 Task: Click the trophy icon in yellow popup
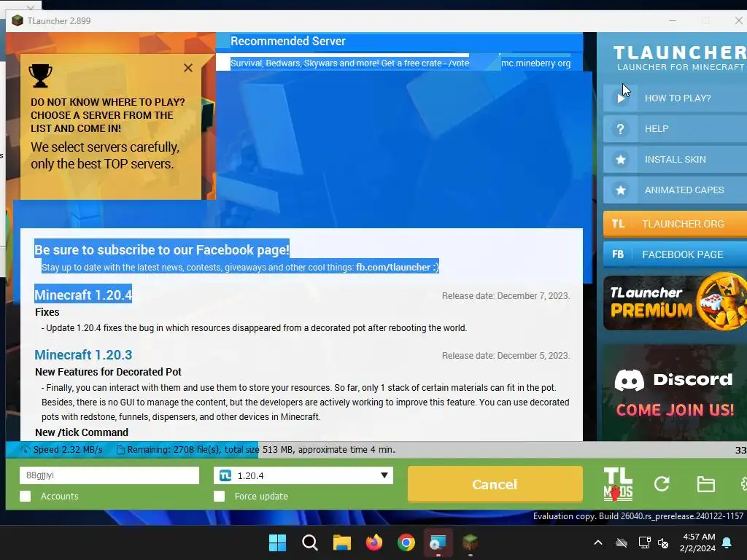[x=41, y=76]
